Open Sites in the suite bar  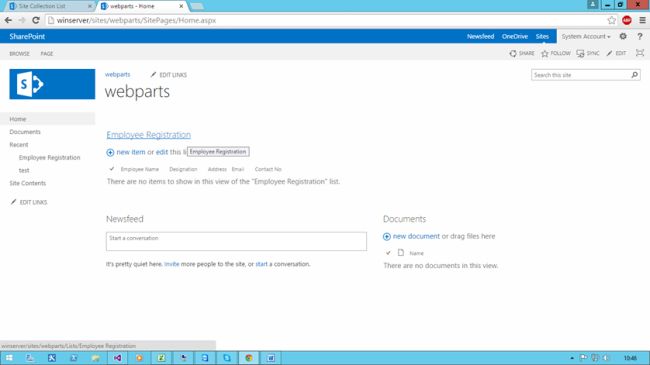point(542,36)
